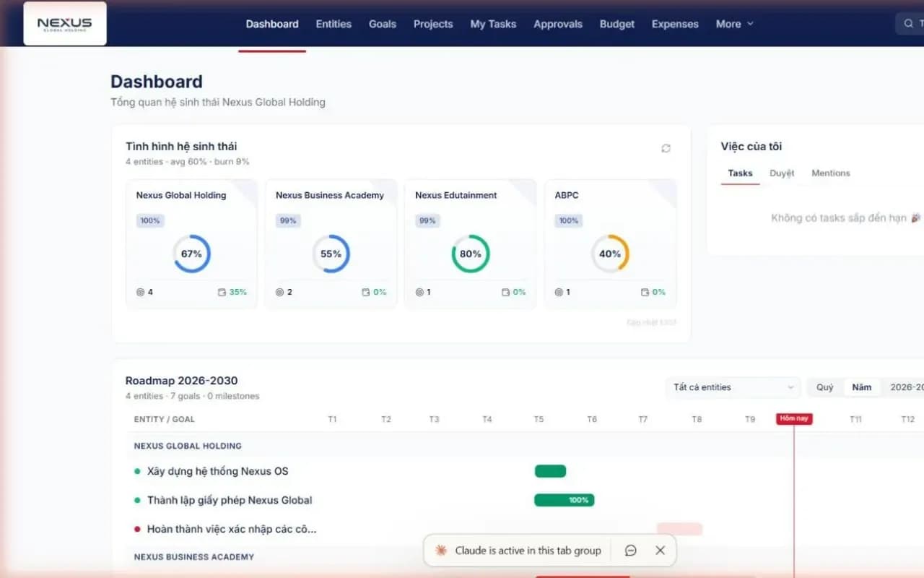924x578 pixels.
Task: Switch to the Duyệt tab
Action: click(782, 173)
